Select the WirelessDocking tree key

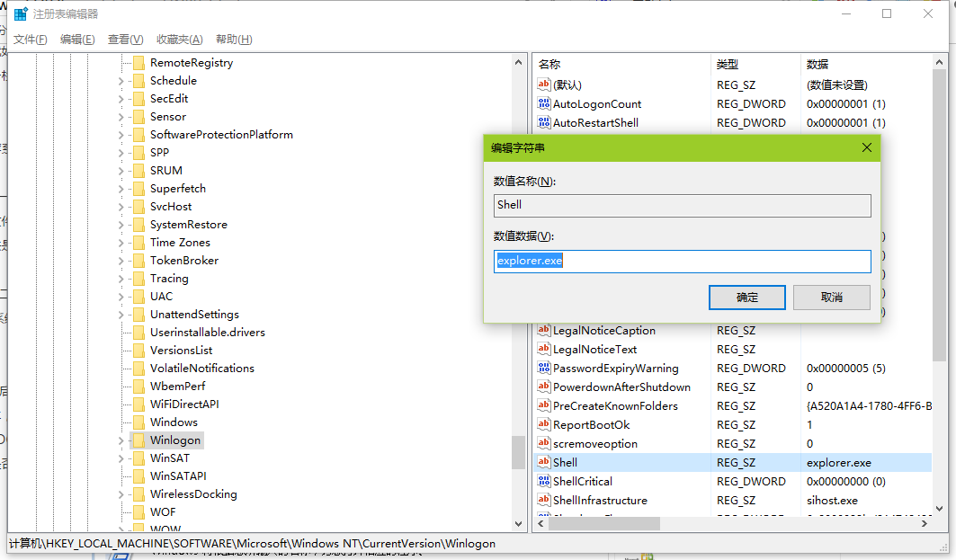[192, 494]
